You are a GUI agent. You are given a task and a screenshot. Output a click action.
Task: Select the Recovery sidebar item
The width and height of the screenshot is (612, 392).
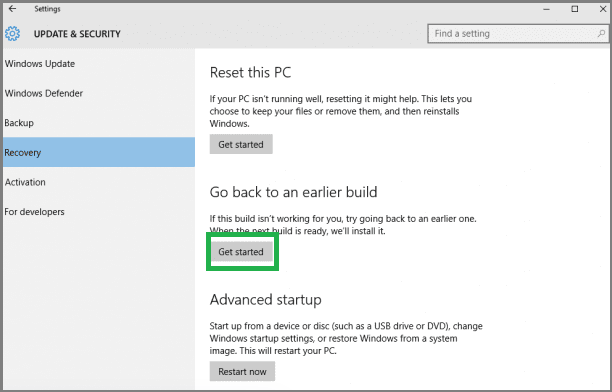tap(99, 152)
